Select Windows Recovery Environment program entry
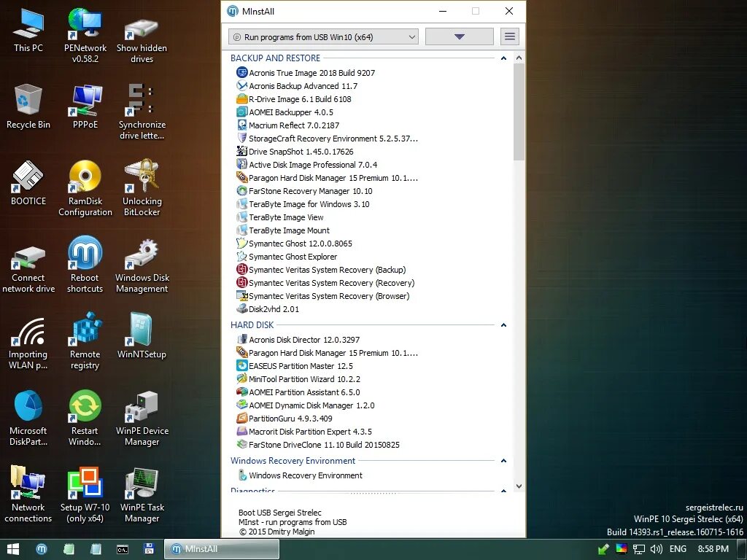Viewport: 747px width, 560px height. [x=300, y=475]
